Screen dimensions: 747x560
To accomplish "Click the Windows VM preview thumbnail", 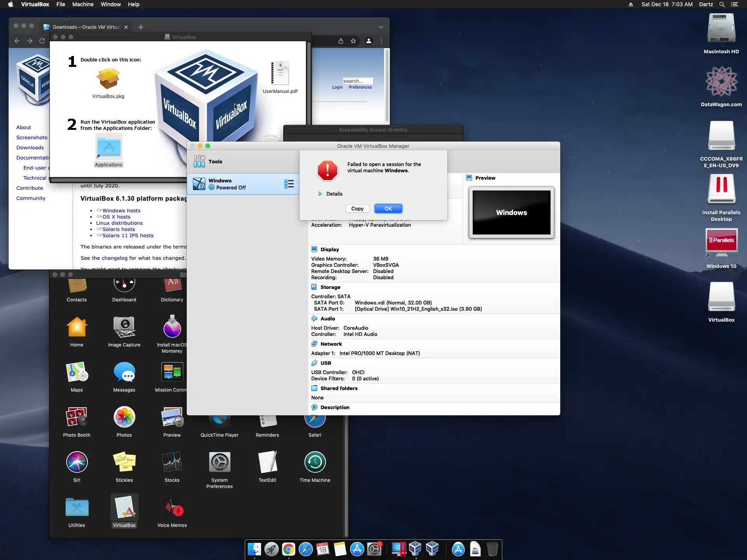I will pos(511,212).
